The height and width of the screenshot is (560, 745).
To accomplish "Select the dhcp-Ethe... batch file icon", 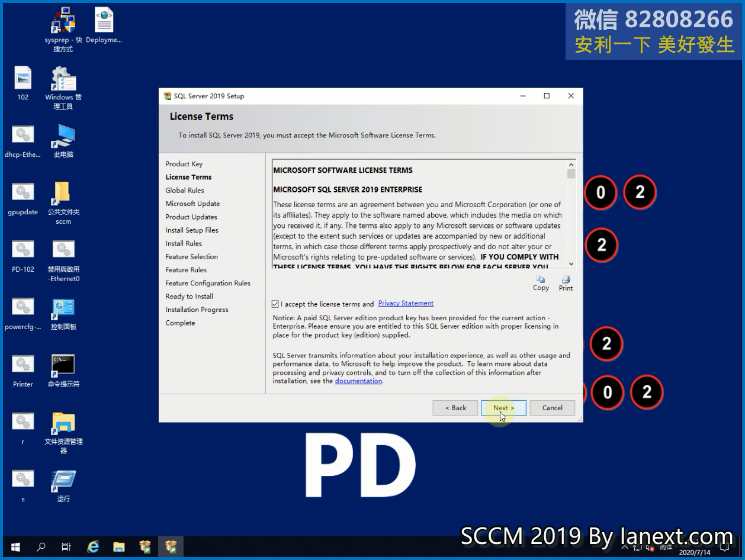I will tap(23, 141).
